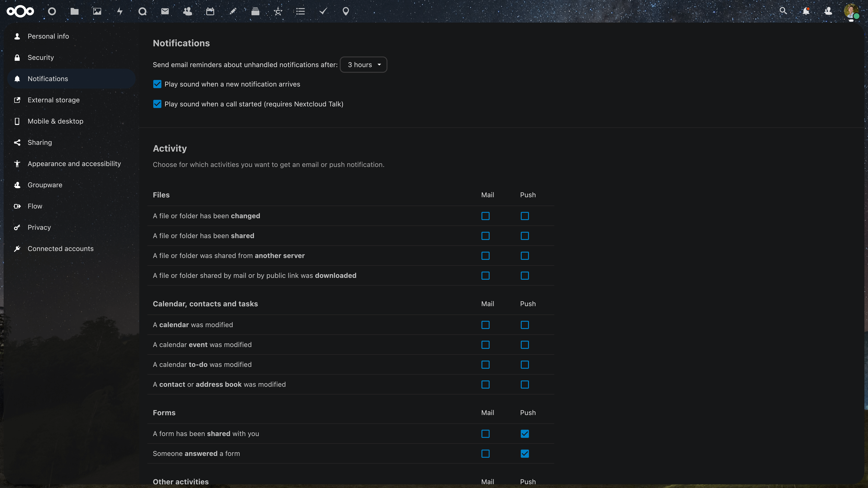The height and width of the screenshot is (488, 868).
Task: Click the Nextcloud logo home link
Action: (x=20, y=11)
